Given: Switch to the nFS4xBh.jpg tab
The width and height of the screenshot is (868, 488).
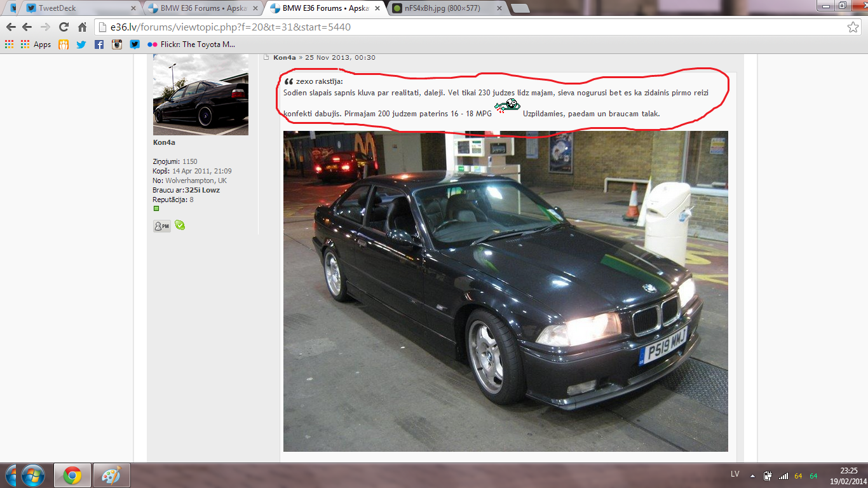Looking at the screenshot, I should tap(442, 8).
